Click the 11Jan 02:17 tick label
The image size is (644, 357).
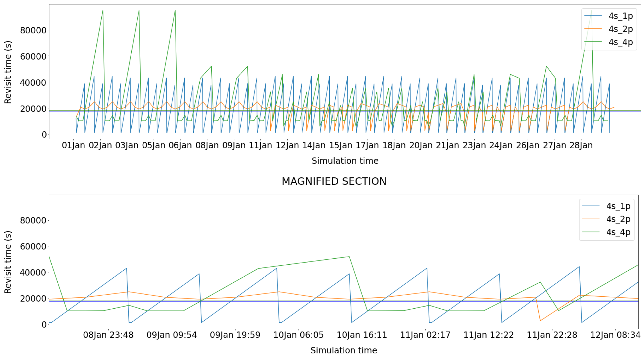(x=425, y=335)
